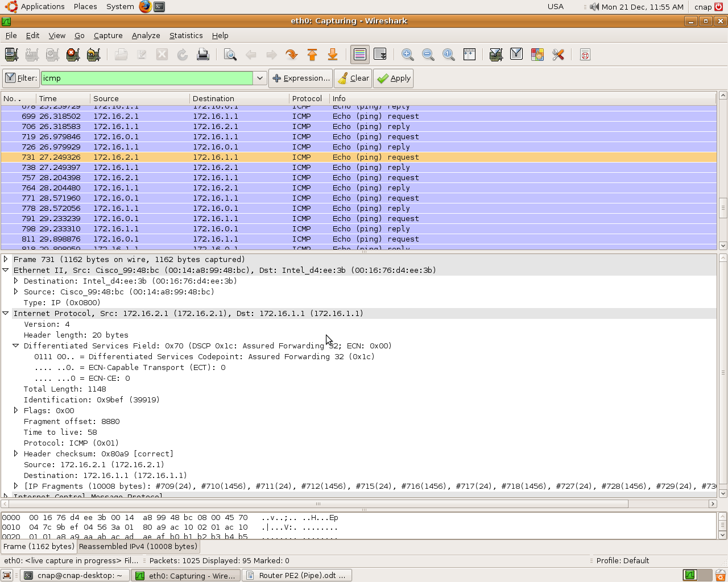Screen dimensions: 728x582
Task: Open the Go menu
Action: (80, 35)
